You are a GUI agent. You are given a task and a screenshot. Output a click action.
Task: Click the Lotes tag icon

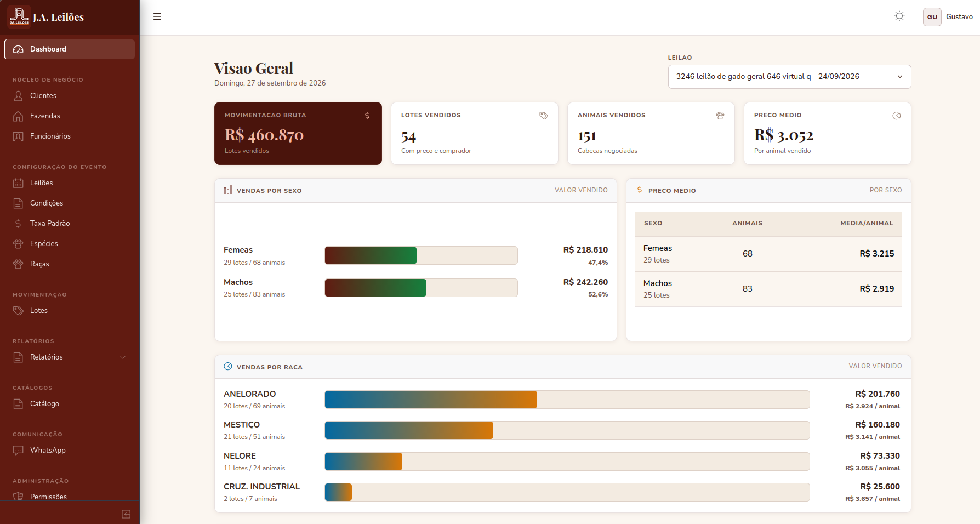18,311
